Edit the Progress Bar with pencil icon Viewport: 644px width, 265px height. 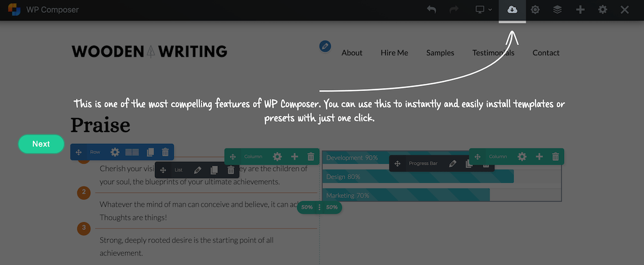click(x=452, y=164)
